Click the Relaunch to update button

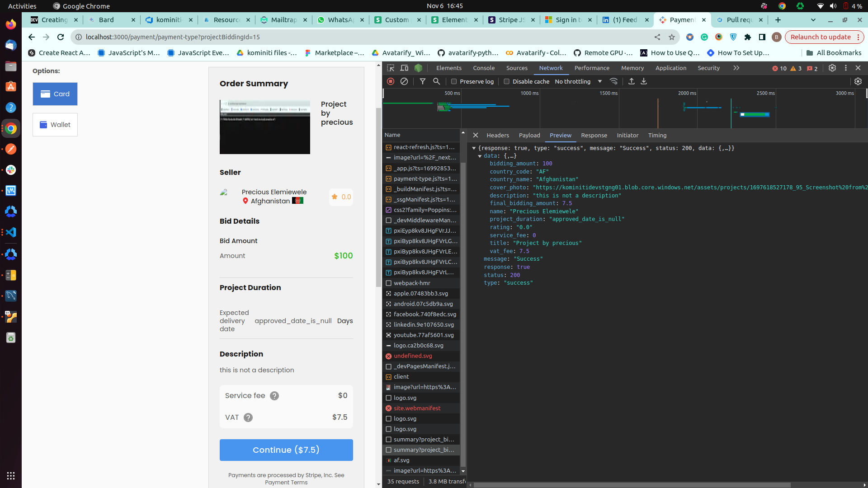tap(820, 37)
